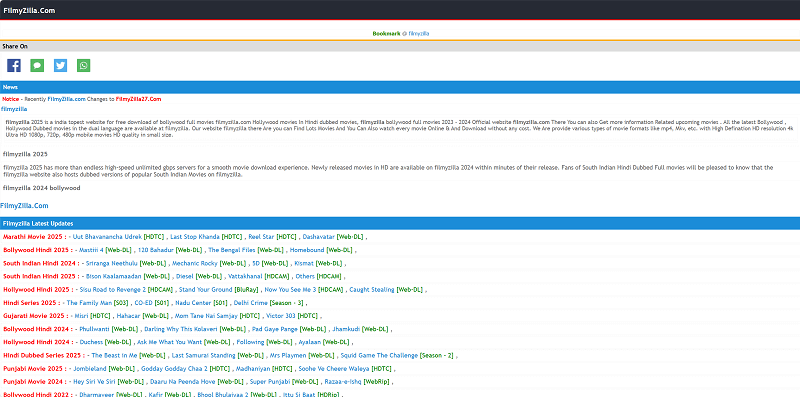Open Last Samurai Standing link
Screen dimensions: 800x397
(204, 356)
